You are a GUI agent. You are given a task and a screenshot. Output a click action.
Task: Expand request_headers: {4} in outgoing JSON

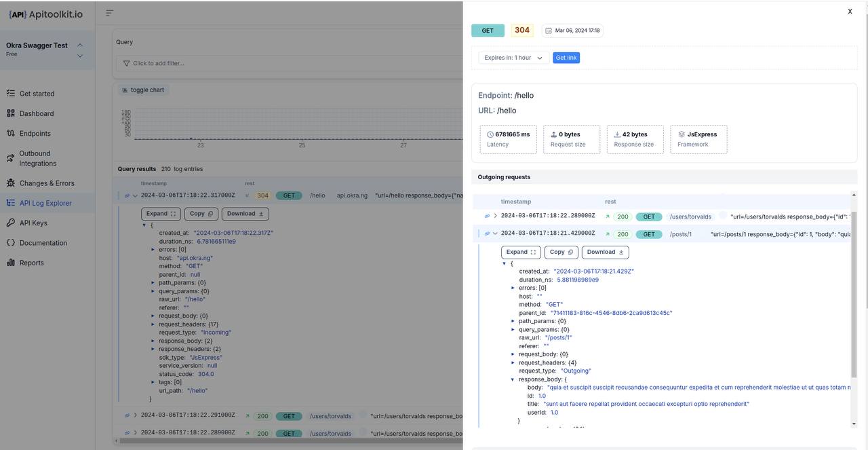pyautogui.click(x=513, y=362)
